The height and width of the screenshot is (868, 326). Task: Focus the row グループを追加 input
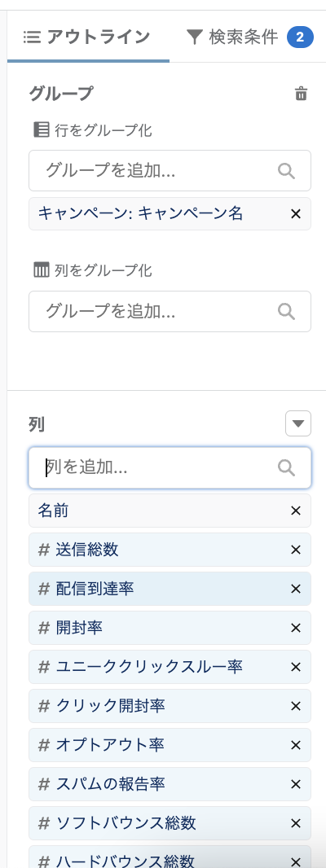pyautogui.click(x=170, y=170)
